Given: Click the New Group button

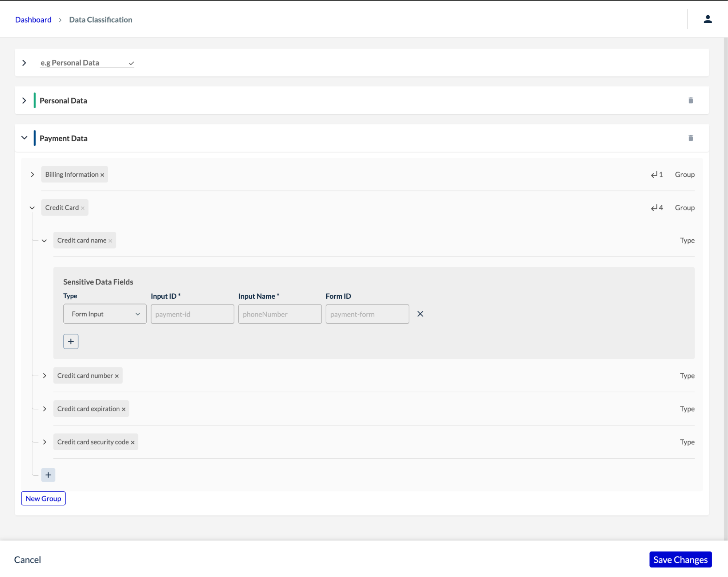Looking at the screenshot, I should pyautogui.click(x=43, y=498).
